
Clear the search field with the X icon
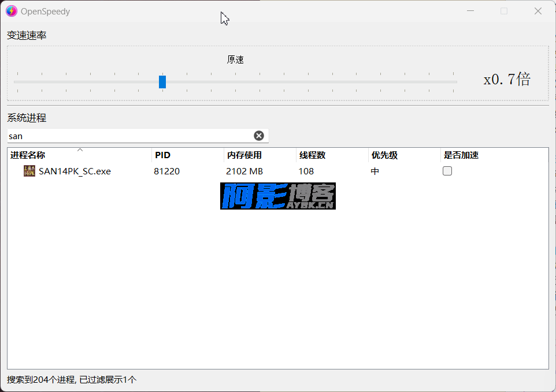point(259,136)
